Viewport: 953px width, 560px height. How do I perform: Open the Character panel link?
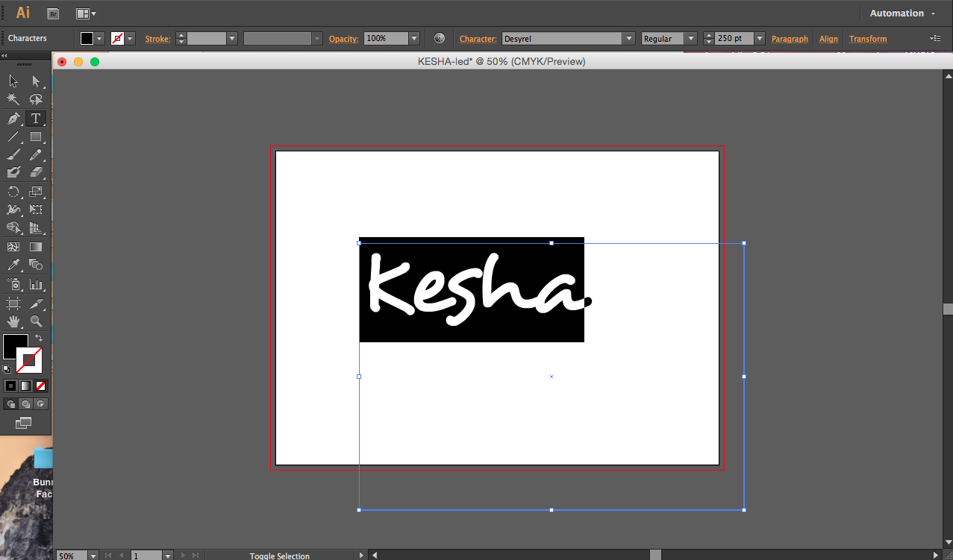[478, 39]
